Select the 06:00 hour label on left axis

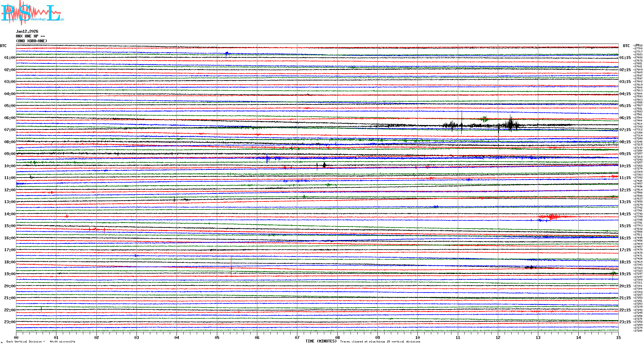tap(10, 118)
